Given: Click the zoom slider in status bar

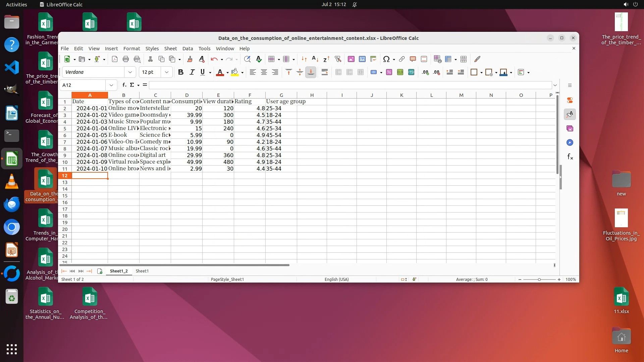Looking at the screenshot, I should click(539, 279).
